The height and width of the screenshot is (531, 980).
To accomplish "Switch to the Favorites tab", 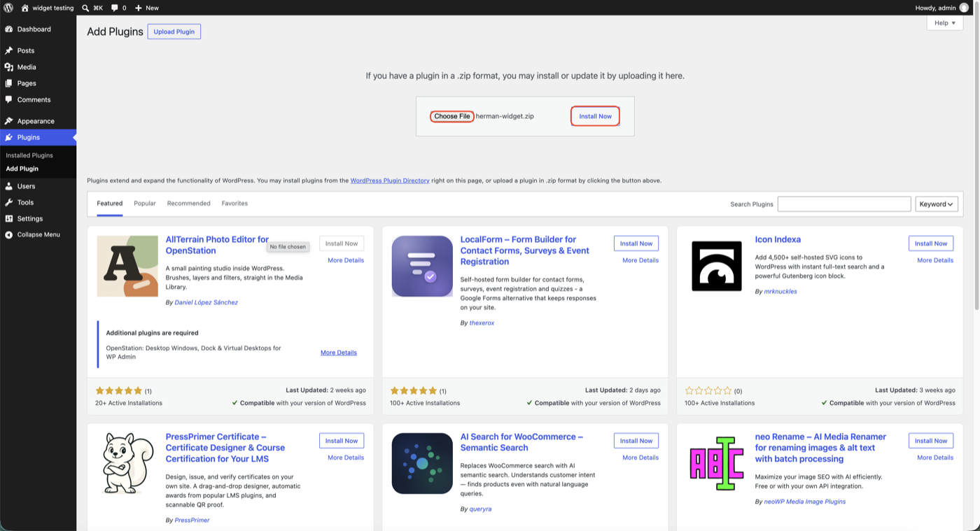I will click(234, 204).
